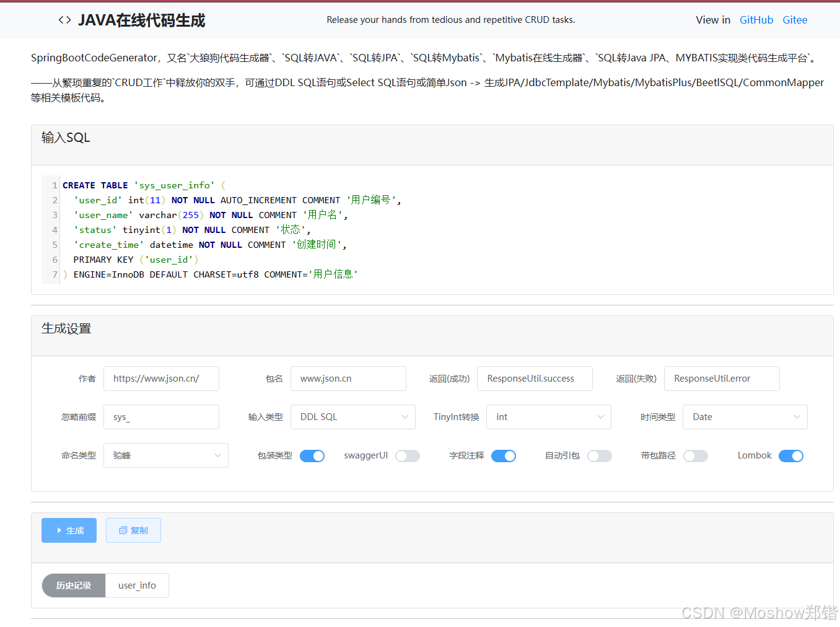The width and height of the screenshot is (840, 627).
Task: Toggle the 字段注释 switch
Action: (x=504, y=456)
